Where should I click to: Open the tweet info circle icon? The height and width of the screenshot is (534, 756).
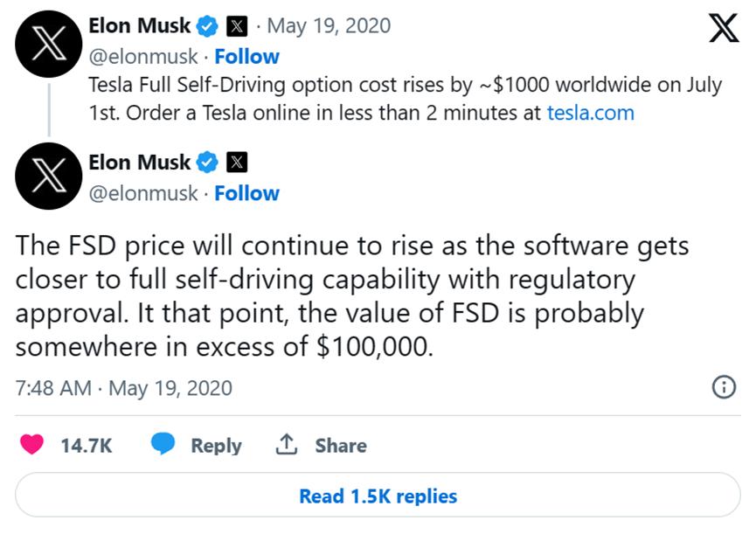724,387
